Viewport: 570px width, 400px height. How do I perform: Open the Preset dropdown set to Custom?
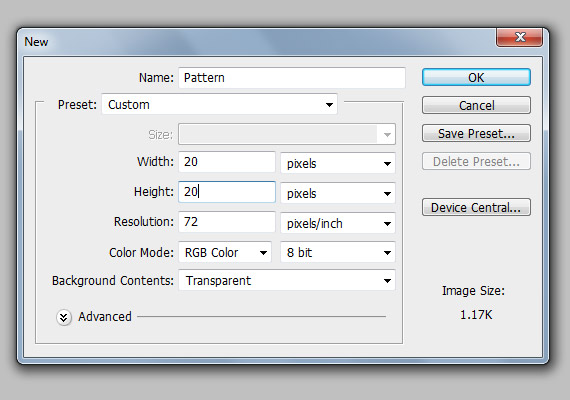click(220, 105)
